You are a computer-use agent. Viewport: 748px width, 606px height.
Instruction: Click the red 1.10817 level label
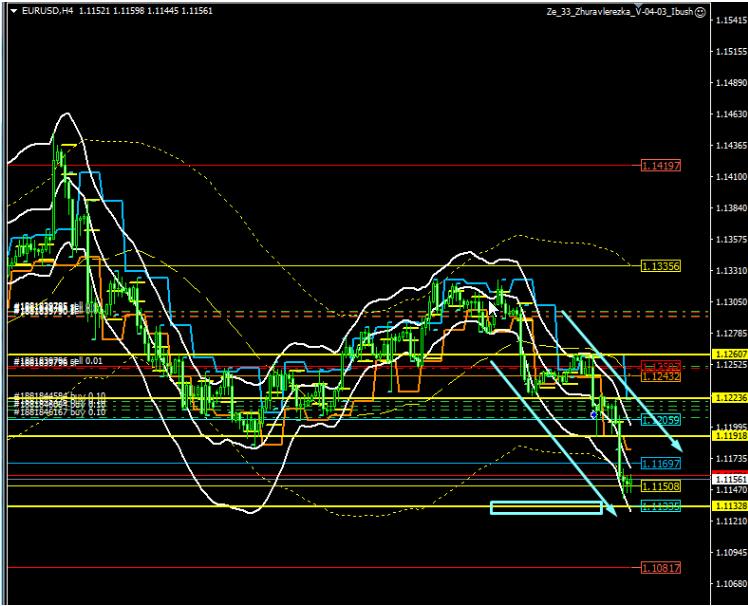pos(660,567)
